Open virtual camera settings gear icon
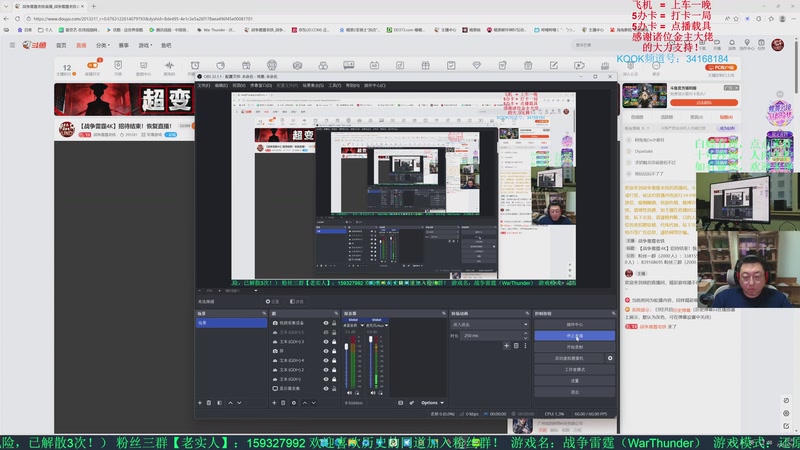 pyautogui.click(x=610, y=358)
